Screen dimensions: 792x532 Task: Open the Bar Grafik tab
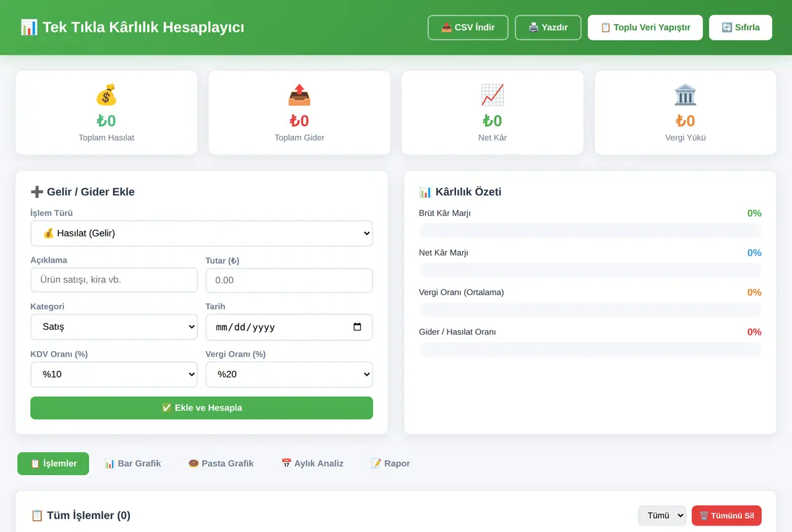[x=133, y=463]
